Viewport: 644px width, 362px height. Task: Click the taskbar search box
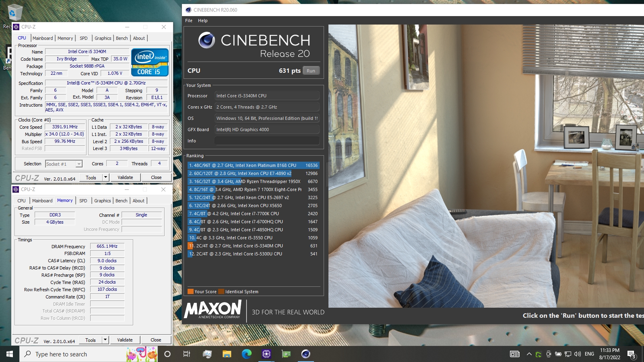pyautogui.click(x=89, y=354)
